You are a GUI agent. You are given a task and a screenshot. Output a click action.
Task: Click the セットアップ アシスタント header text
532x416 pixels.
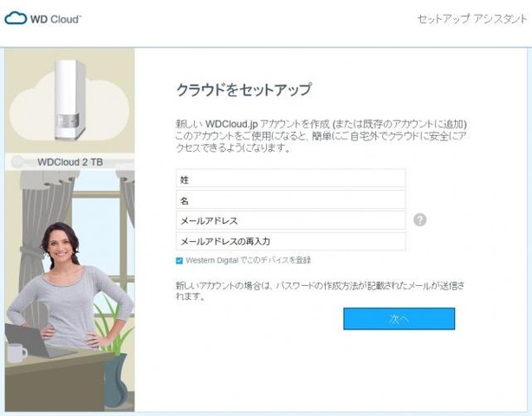click(x=472, y=19)
